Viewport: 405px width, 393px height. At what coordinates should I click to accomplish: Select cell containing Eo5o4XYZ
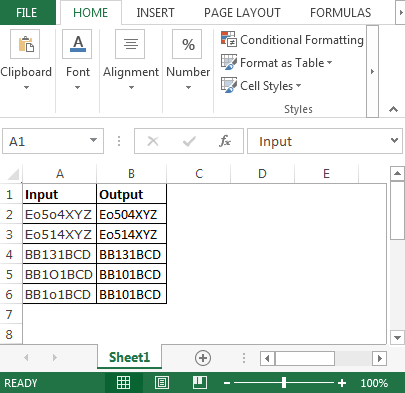click(x=59, y=214)
